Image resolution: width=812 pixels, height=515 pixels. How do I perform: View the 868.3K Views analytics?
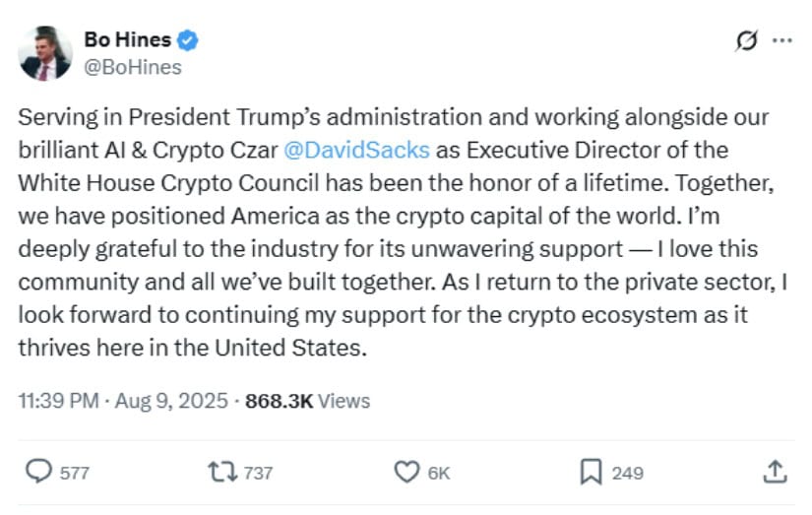[308, 401]
